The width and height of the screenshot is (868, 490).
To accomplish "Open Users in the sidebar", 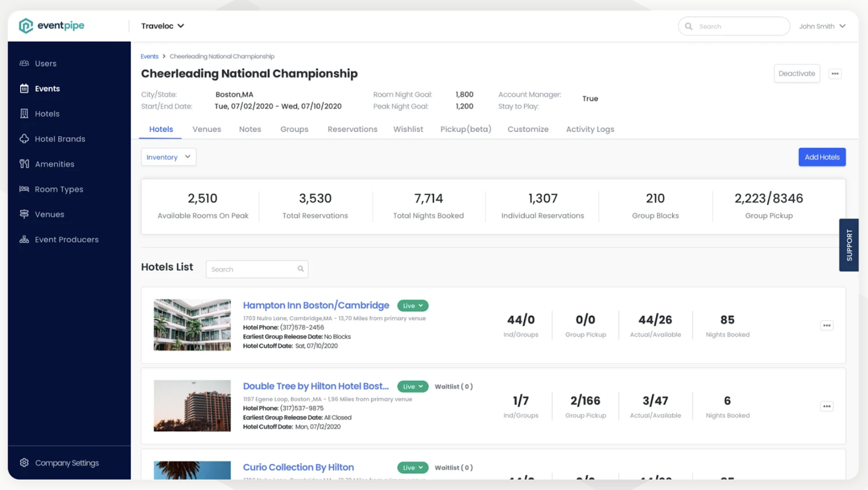I will pos(46,63).
